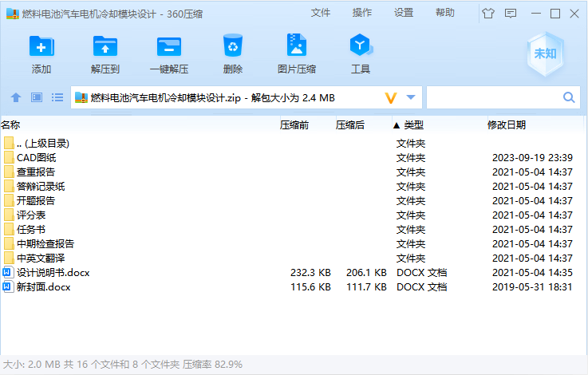Click the 未知 security shield badge
The width and height of the screenshot is (588, 375).
coord(545,53)
